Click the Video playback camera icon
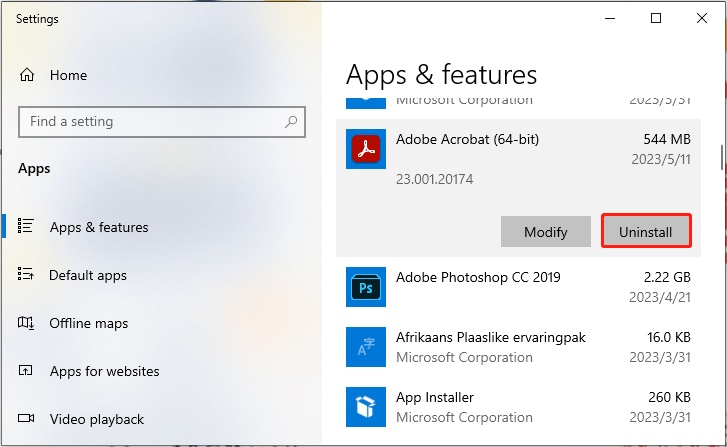Screen dimensions: 727x447 click(x=26, y=418)
